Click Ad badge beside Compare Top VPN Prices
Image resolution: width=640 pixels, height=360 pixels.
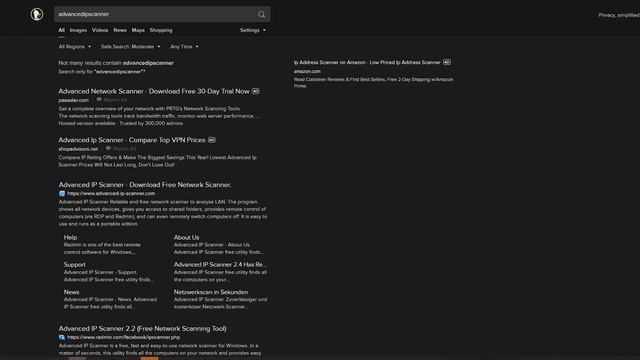coord(211,140)
